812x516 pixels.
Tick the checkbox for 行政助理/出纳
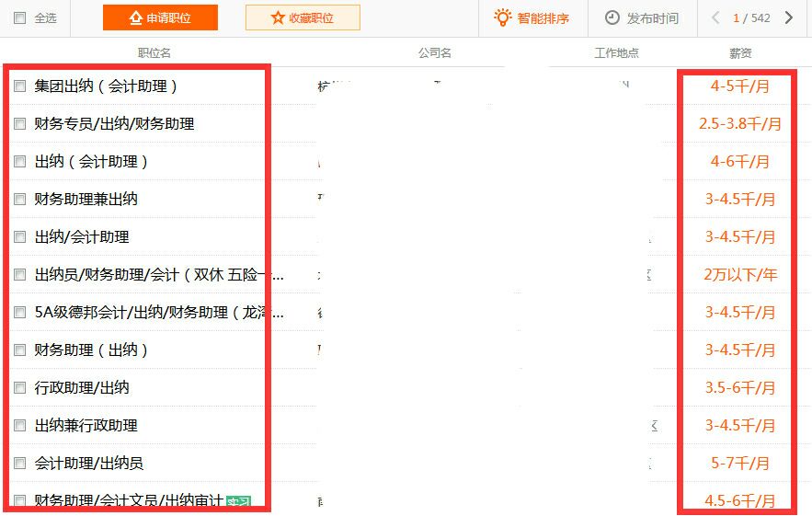[x=20, y=388]
